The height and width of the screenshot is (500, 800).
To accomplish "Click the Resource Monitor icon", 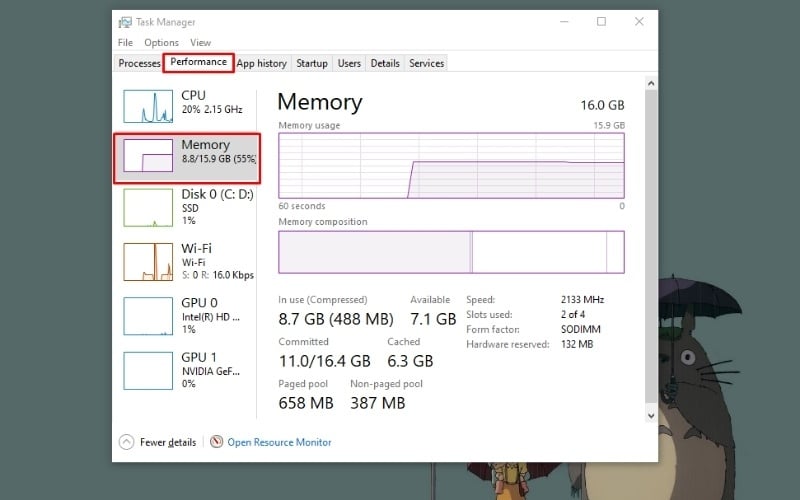I will pos(217,442).
